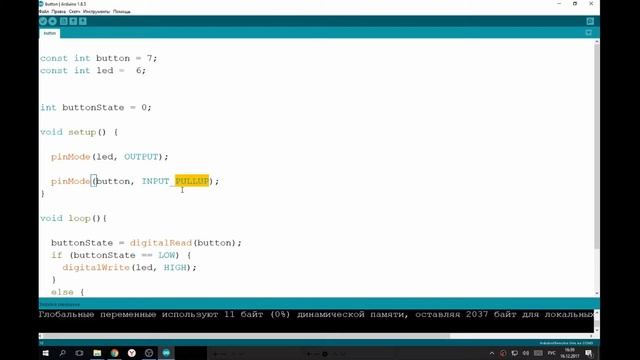This screenshot has width=640, height=360.
Task: Click 'digitalWrite(led, HIGH);' line
Action: click(129, 267)
